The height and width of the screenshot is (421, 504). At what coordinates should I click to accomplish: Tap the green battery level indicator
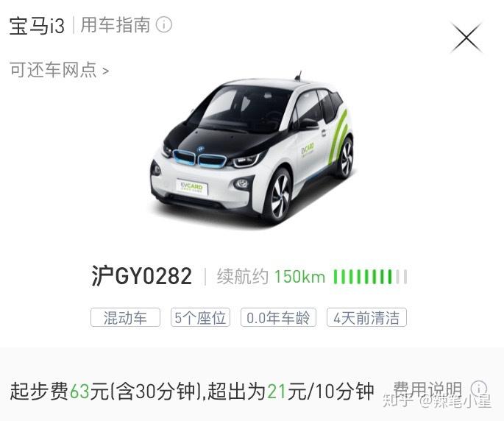370,277
